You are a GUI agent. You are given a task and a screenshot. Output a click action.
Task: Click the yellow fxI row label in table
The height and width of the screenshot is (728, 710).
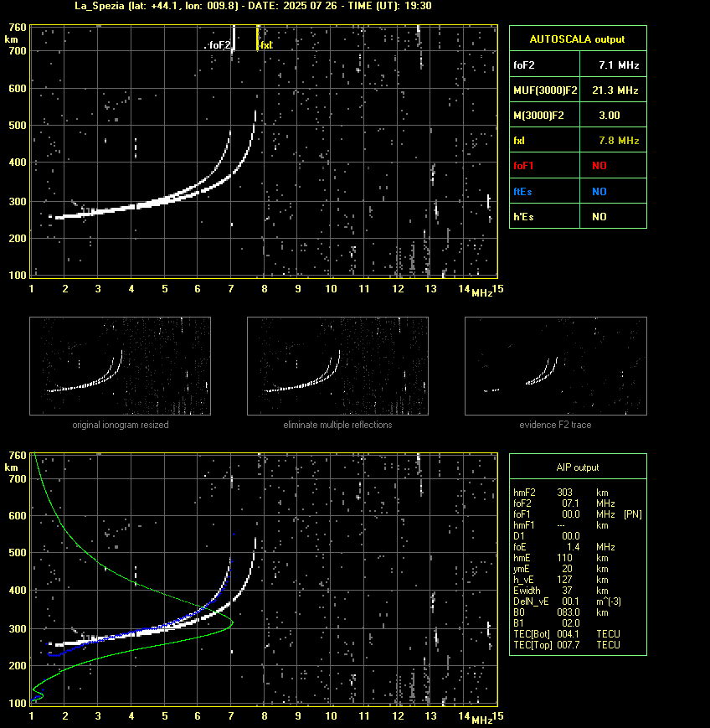point(519,141)
